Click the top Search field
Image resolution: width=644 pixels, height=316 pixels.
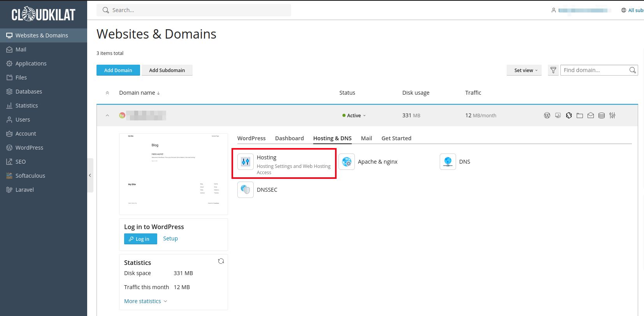(x=194, y=10)
